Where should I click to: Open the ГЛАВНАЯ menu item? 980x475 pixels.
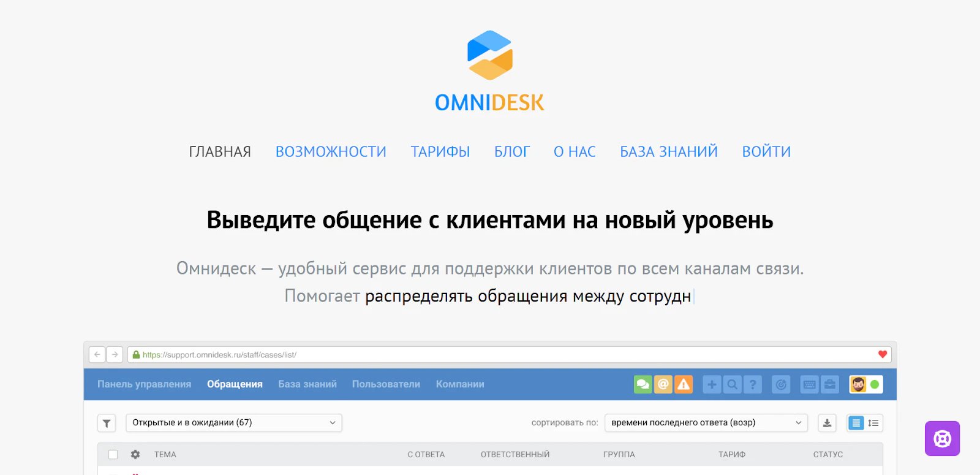220,151
